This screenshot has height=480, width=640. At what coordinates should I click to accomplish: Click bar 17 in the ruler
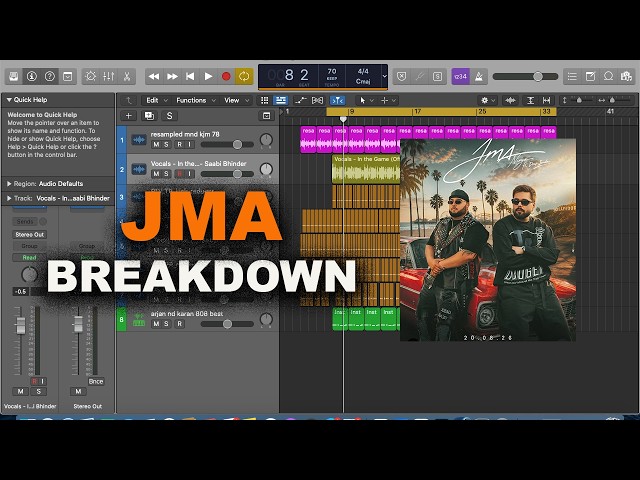(x=417, y=111)
